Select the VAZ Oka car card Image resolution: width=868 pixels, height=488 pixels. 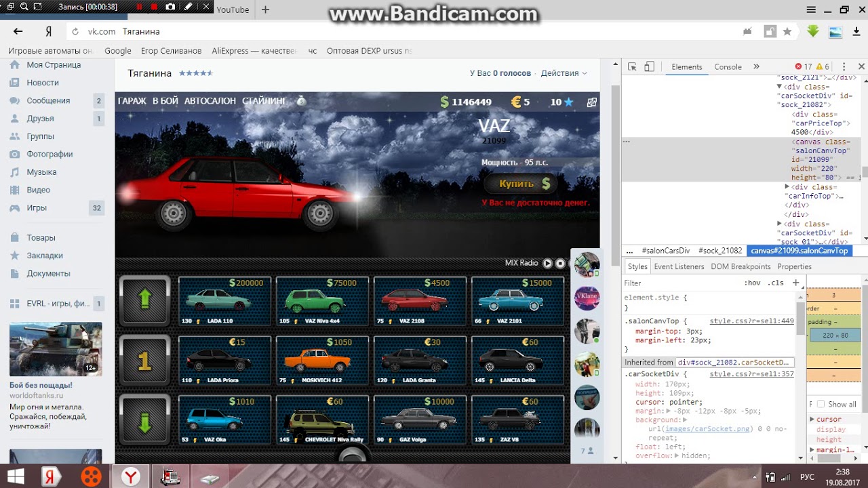point(224,420)
